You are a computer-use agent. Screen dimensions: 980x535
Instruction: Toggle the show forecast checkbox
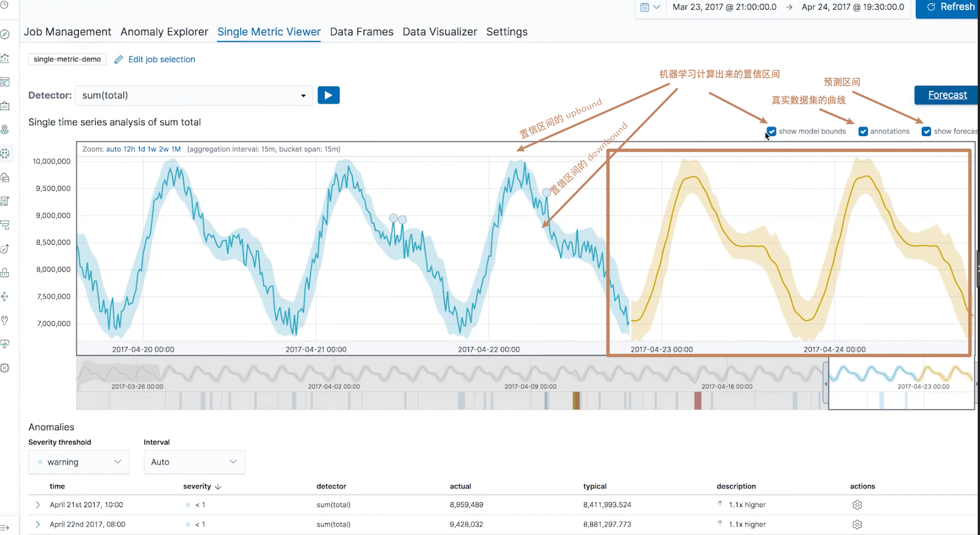coord(927,131)
